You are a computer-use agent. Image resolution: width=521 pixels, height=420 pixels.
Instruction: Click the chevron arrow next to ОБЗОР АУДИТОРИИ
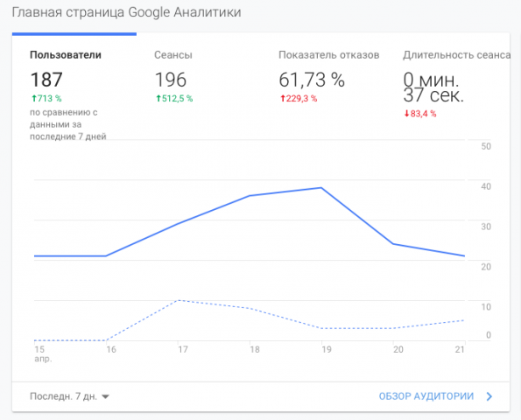tap(489, 396)
